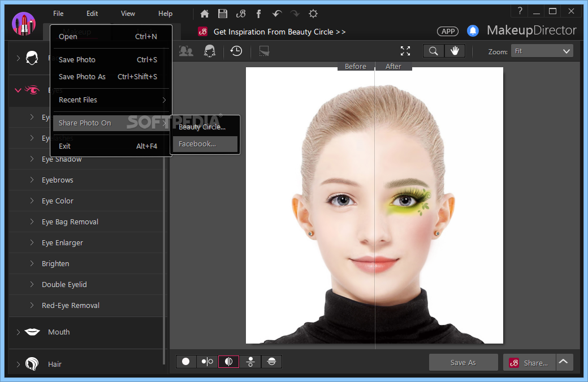The height and width of the screenshot is (382, 588).
Task: Click the Eyes category eye icon
Action: (x=32, y=90)
